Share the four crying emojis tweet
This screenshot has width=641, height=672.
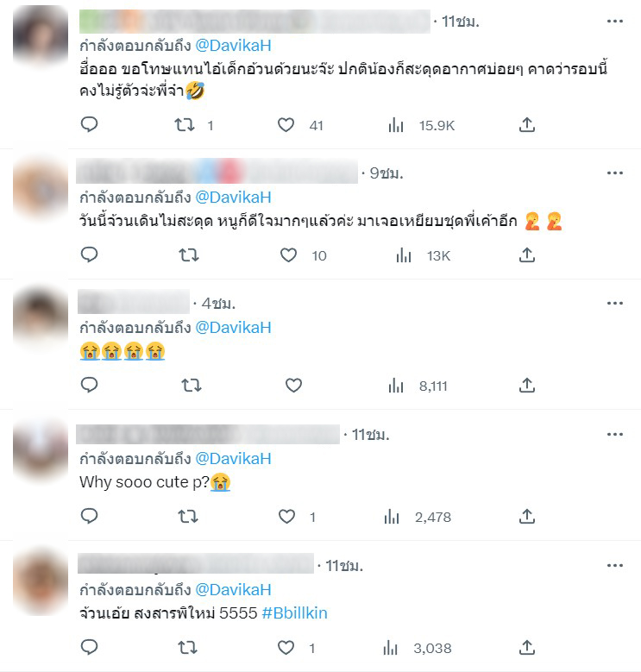tap(527, 386)
